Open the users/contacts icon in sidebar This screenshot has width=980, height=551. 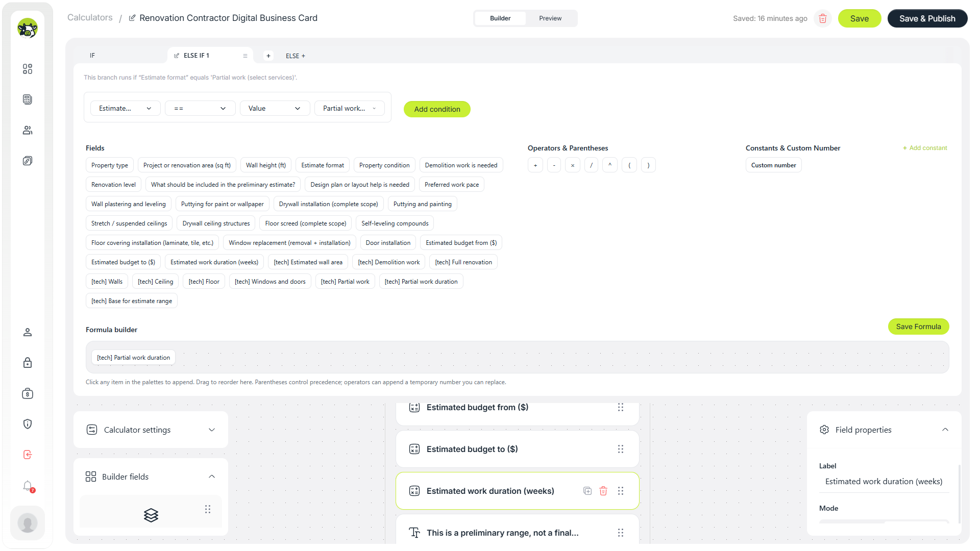(28, 130)
